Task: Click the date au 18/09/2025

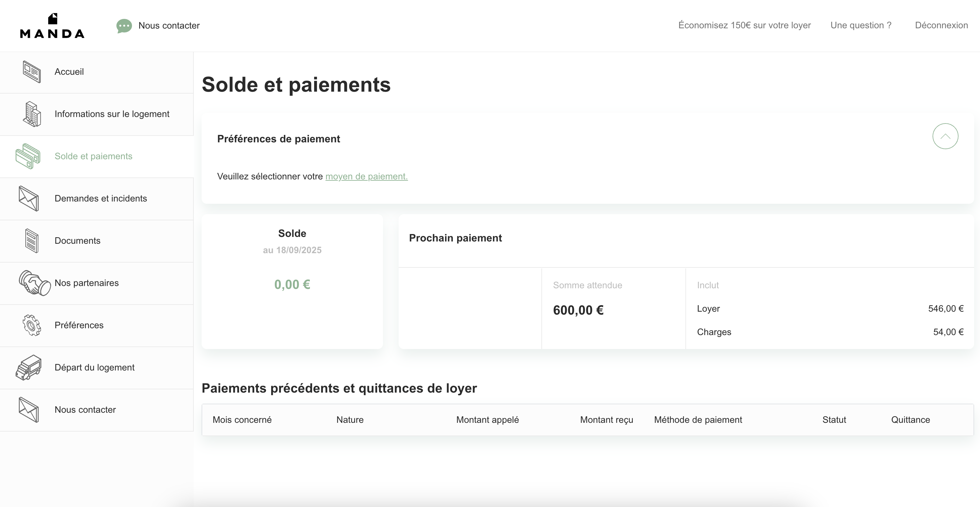Action: (292, 250)
